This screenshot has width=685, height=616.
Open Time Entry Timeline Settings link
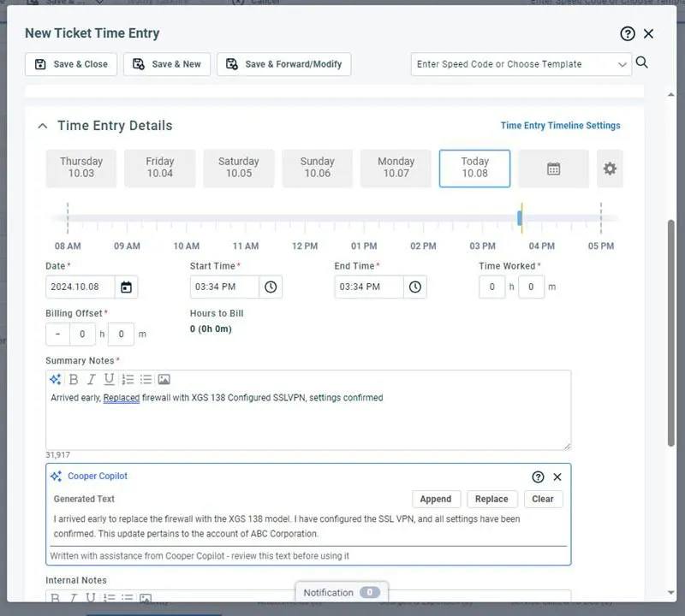(560, 126)
